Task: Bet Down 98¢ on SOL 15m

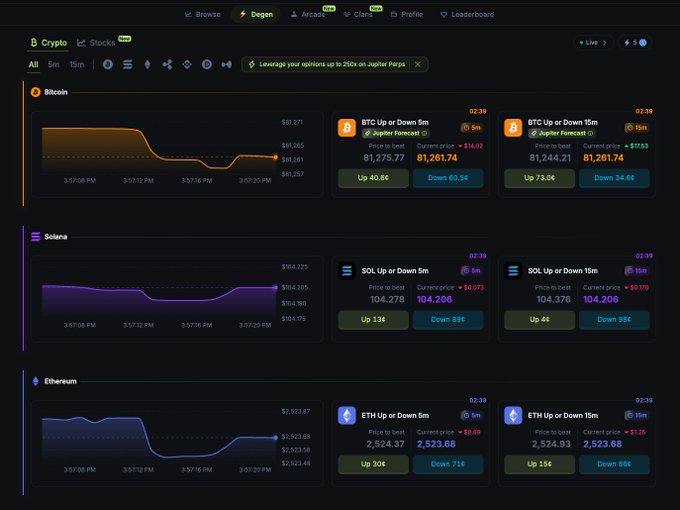Action: (x=614, y=320)
